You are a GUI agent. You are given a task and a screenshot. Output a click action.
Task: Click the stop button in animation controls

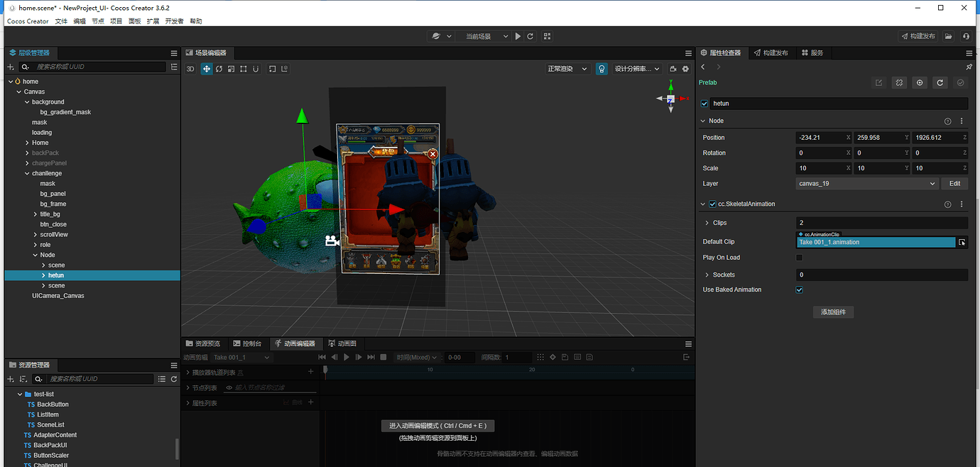pos(383,357)
